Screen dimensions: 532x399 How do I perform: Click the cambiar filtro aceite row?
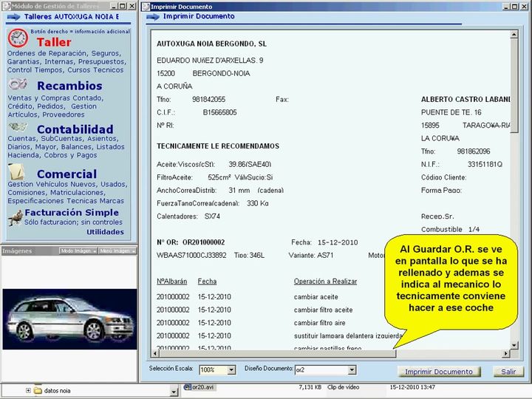click(x=324, y=310)
